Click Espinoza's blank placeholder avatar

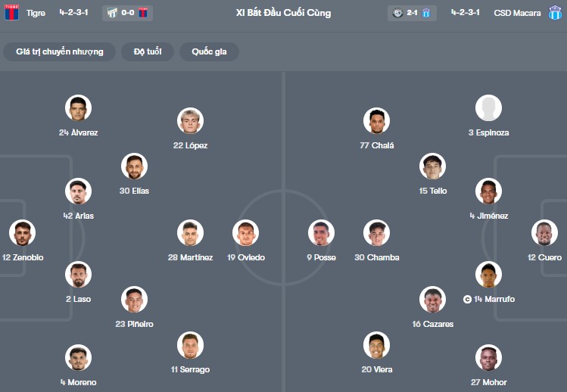(488, 108)
